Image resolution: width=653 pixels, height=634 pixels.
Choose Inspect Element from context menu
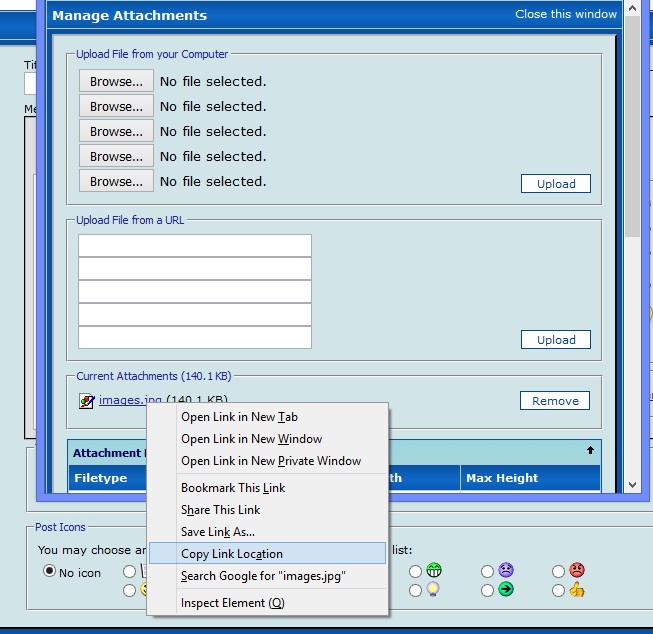click(267, 603)
